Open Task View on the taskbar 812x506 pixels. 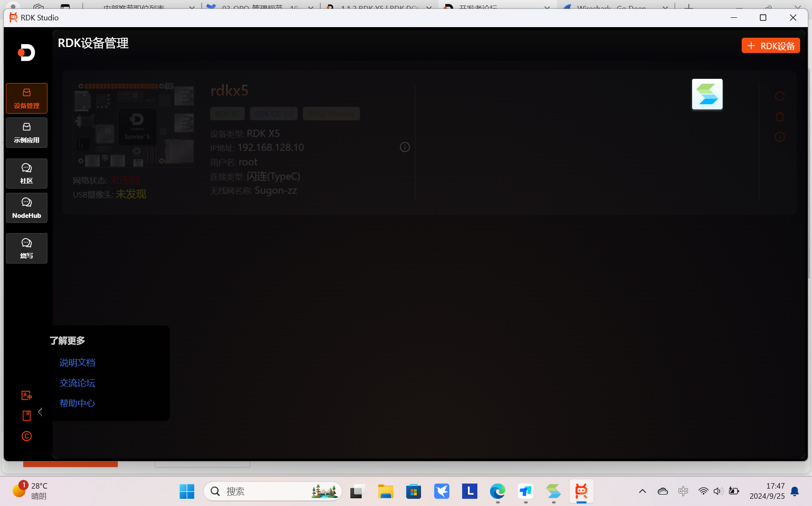pos(358,492)
